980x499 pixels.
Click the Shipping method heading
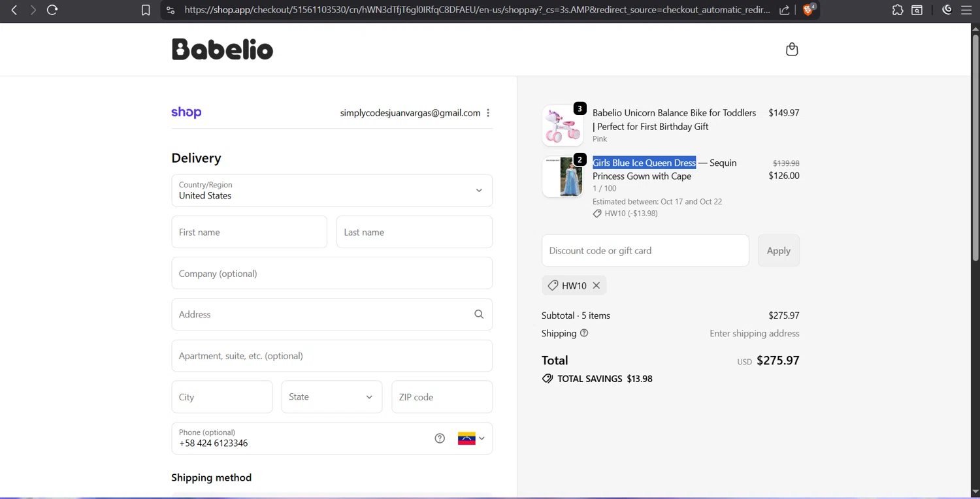[211, 477]
